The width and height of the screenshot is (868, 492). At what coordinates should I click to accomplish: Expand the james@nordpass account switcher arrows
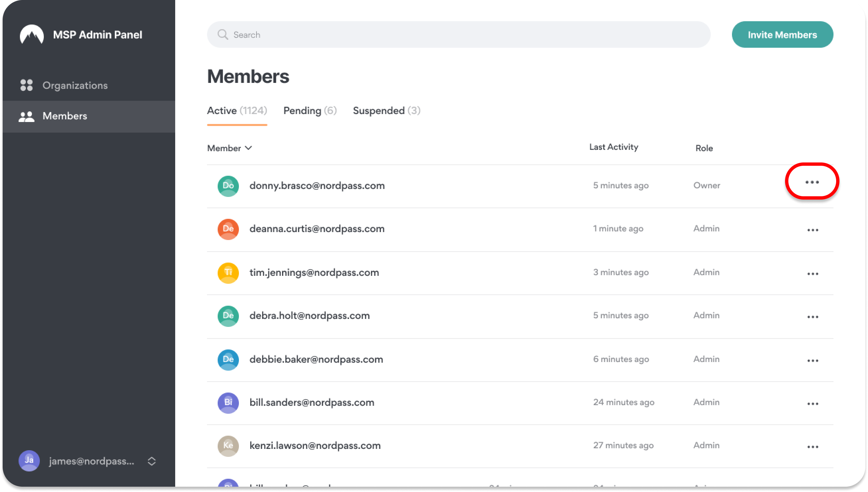[152, 461]
